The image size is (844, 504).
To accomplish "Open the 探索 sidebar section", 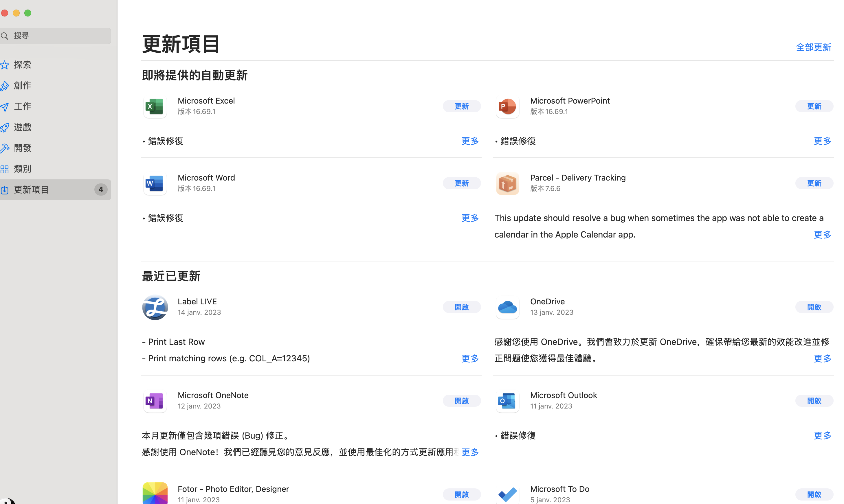I will tap(22, 65).
